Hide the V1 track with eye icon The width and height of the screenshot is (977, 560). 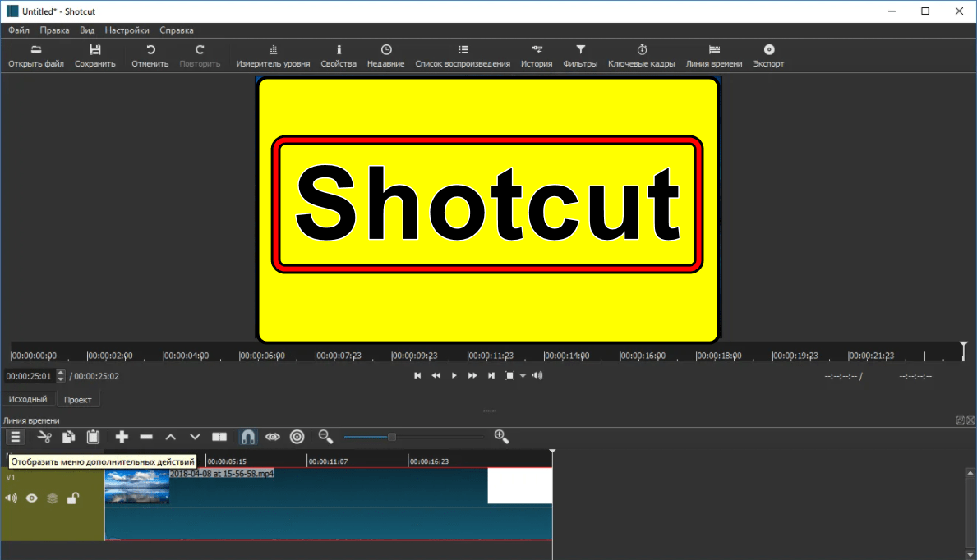32,498
